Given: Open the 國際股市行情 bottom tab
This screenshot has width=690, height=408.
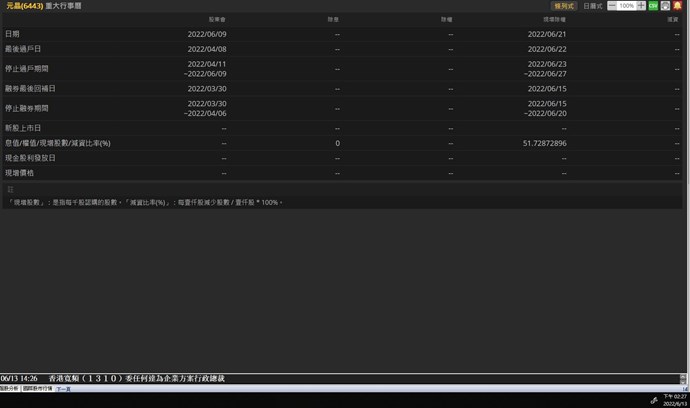Looking at the screenshot, I should [37, 389].
